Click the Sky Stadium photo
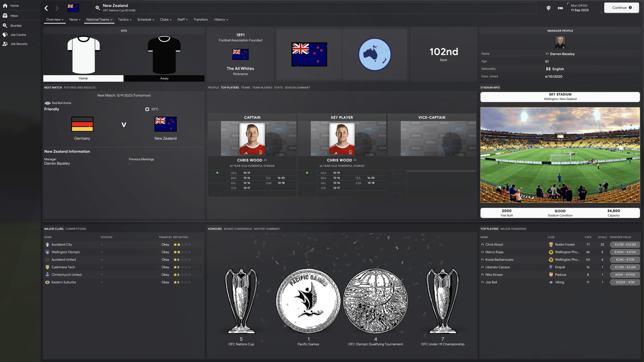 coord(560,155)
